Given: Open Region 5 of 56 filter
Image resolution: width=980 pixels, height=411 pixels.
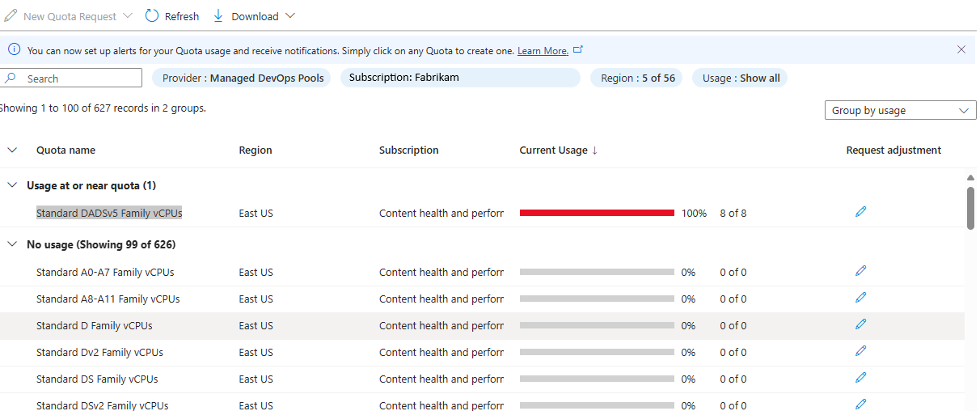Looking at the screenshot, I should [x=636, y=78].
